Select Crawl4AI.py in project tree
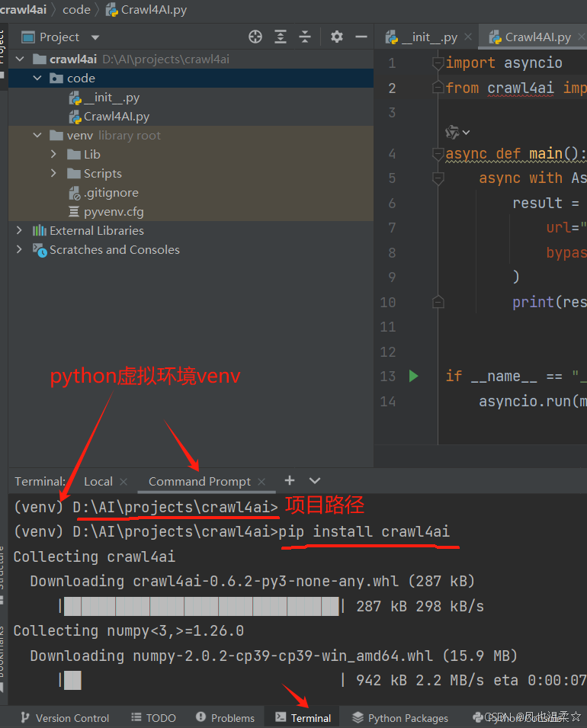This screenshot has width=587, height=728. 110,117
